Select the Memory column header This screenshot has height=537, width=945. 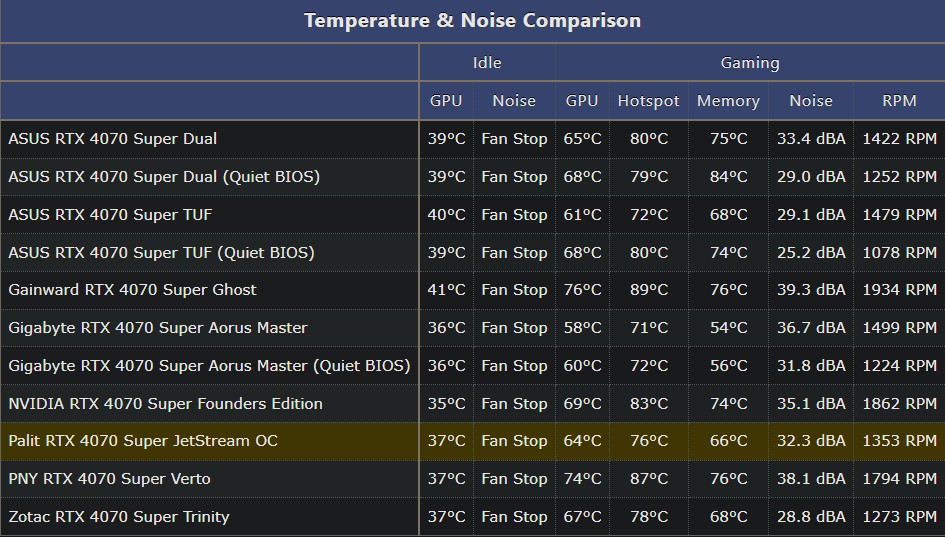tap(728, 101)
